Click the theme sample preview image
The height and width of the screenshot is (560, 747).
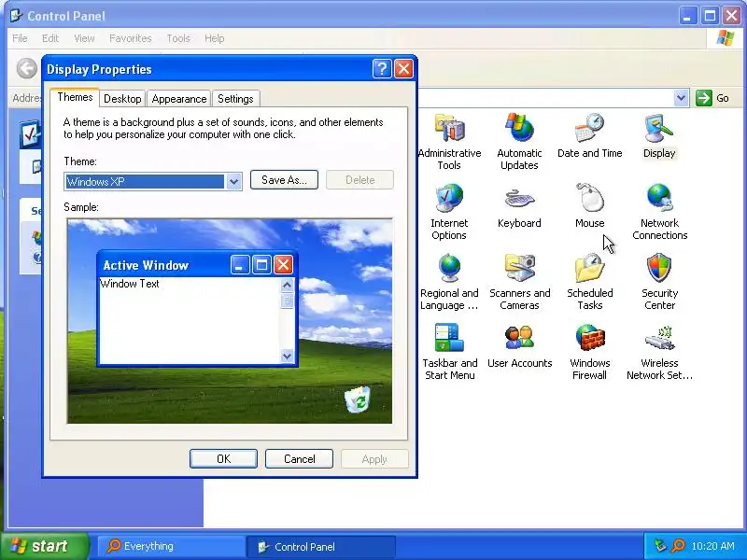coord(230,321)
